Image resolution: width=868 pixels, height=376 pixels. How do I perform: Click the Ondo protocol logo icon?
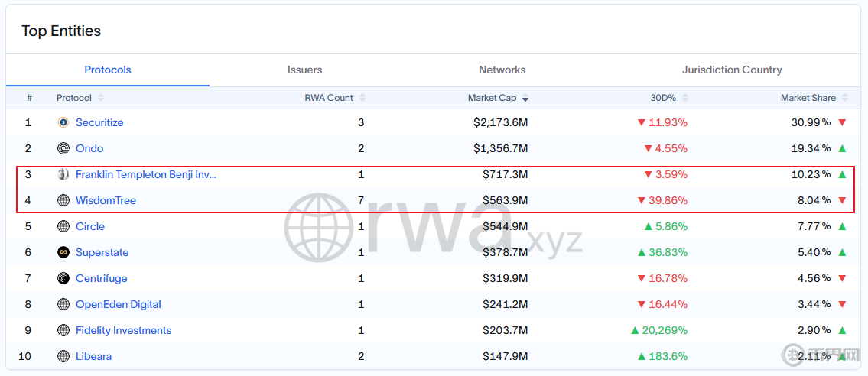pyautogui.click(x=63, y=148)
